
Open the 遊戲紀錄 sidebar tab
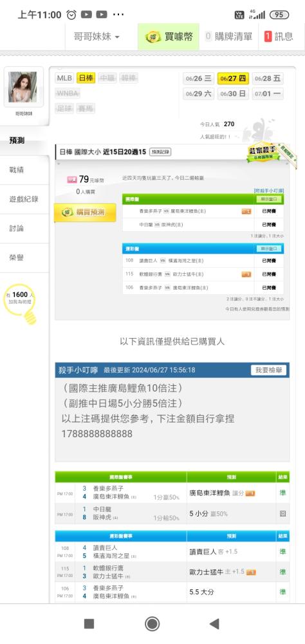(x=24, y=199)
